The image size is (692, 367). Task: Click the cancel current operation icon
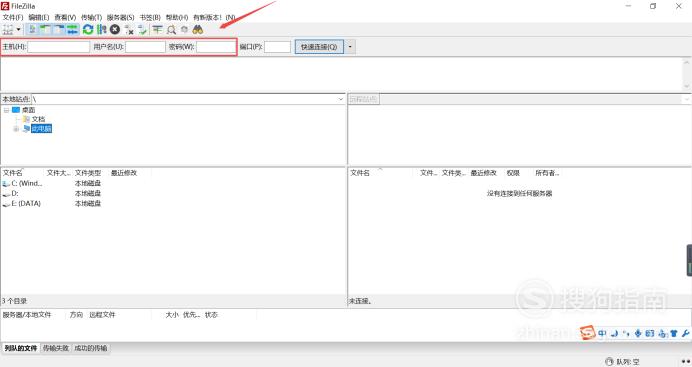point(115,30)
